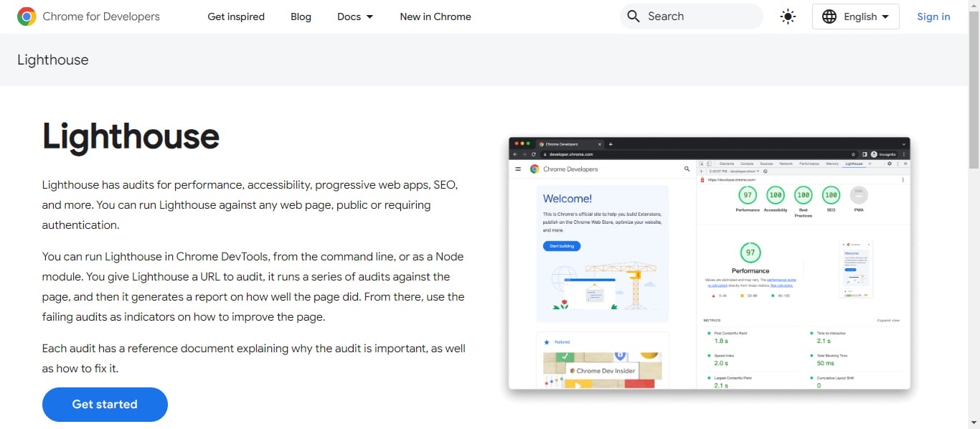Open the Lighthouse report screenshot image
Viewport: 980px width, 429px height.
[x=710, y=263]
